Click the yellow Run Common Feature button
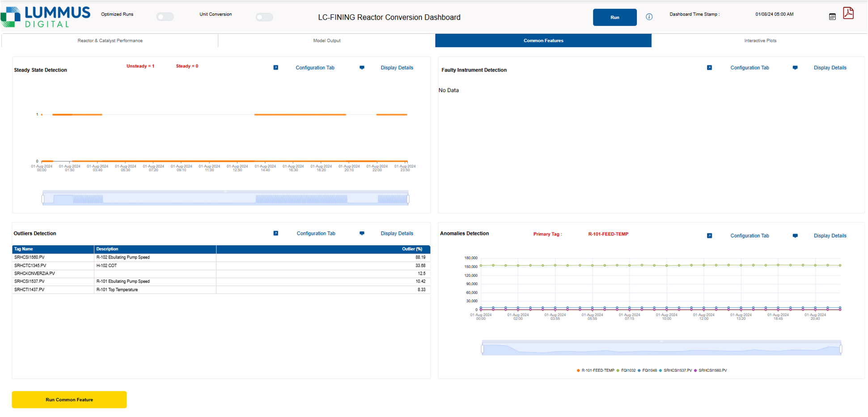868x417 pixels. pos(69,400)
